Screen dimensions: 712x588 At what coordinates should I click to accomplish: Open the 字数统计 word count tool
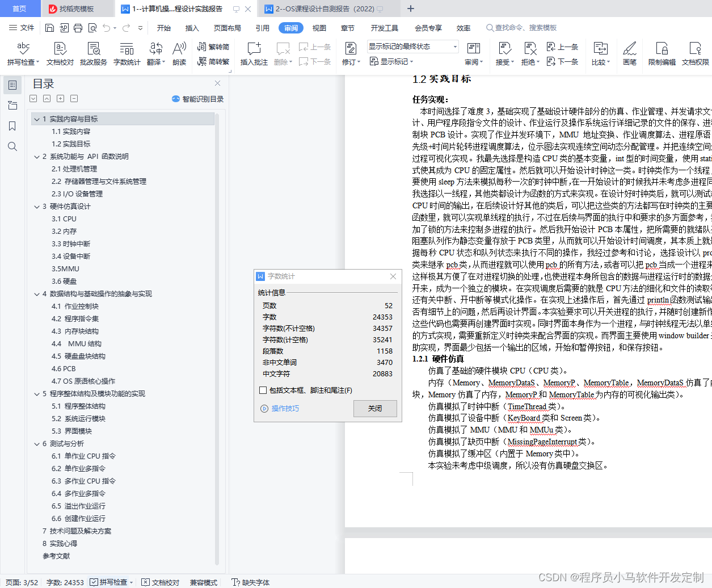[x=127, y=53]
